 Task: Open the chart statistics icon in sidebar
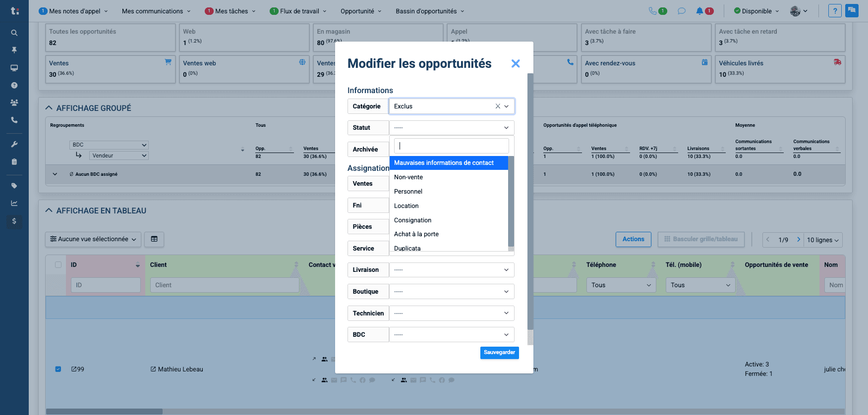14,203
